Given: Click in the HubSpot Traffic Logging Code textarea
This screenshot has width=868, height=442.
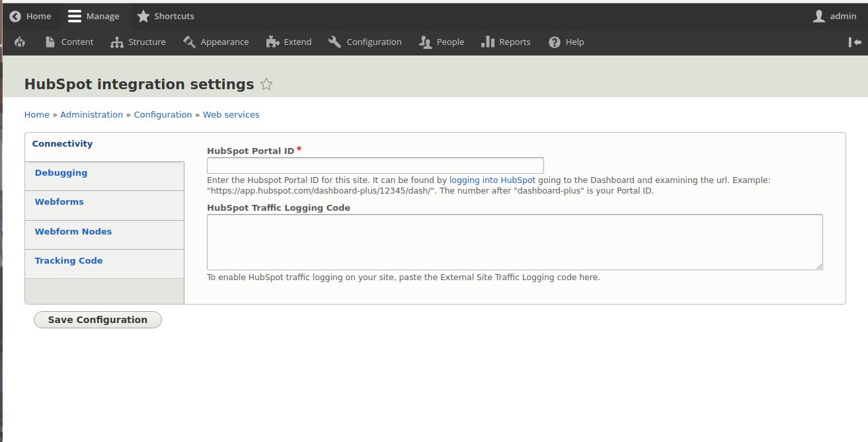Looking at the screenshot, I should 514,242.
